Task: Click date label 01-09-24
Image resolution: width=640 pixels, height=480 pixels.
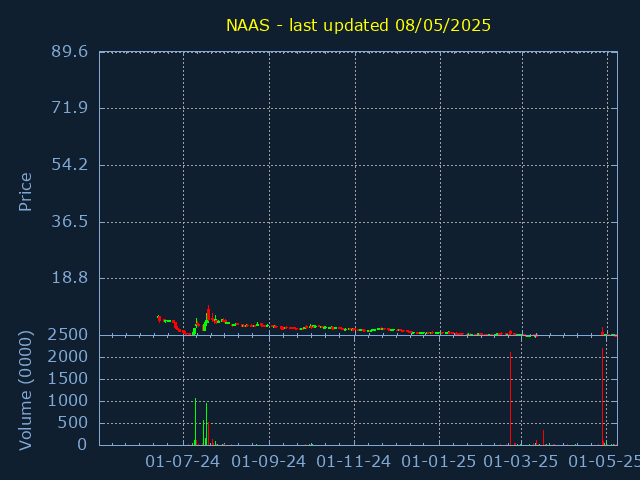Action: 269,462
